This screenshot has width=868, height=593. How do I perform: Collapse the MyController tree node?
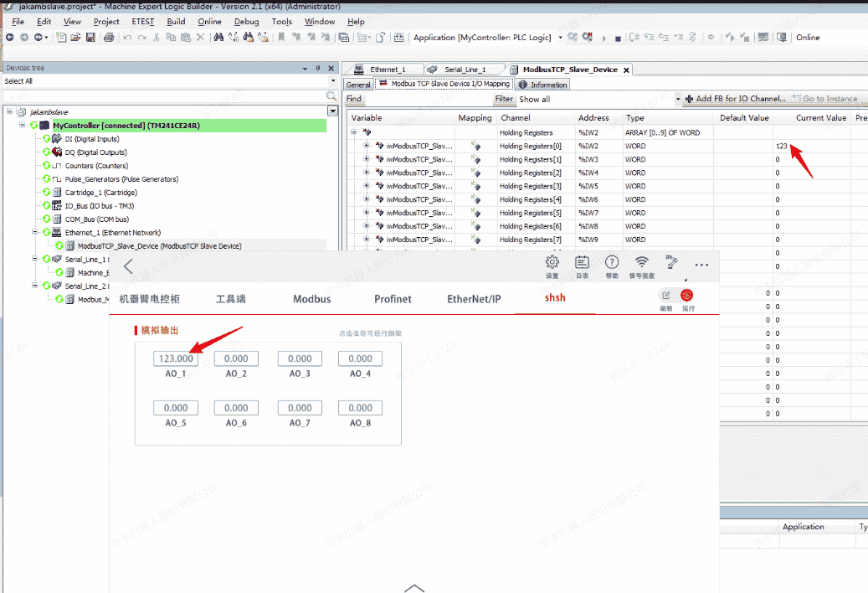[x=23, y=126]
